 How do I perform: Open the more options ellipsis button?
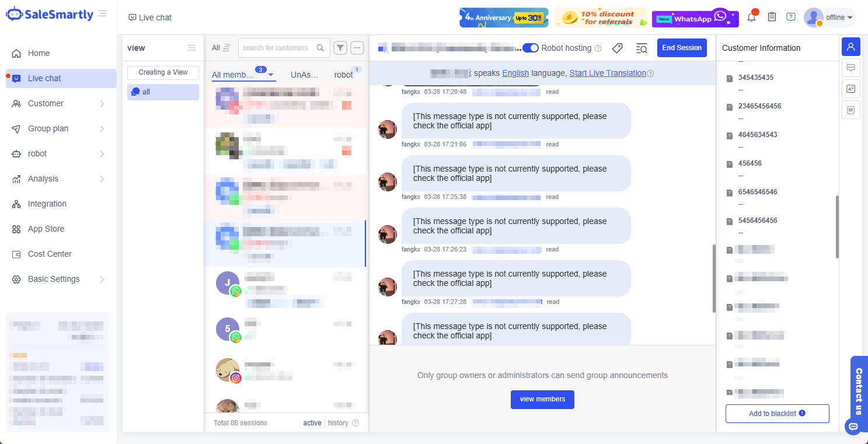(357, 48)
